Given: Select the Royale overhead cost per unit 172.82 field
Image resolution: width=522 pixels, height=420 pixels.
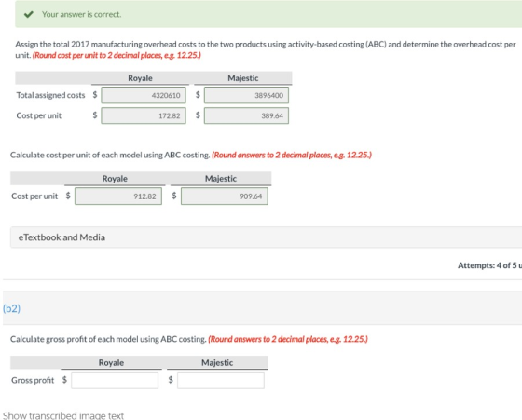Looking at the screenshot, I should tap(144, 115).
